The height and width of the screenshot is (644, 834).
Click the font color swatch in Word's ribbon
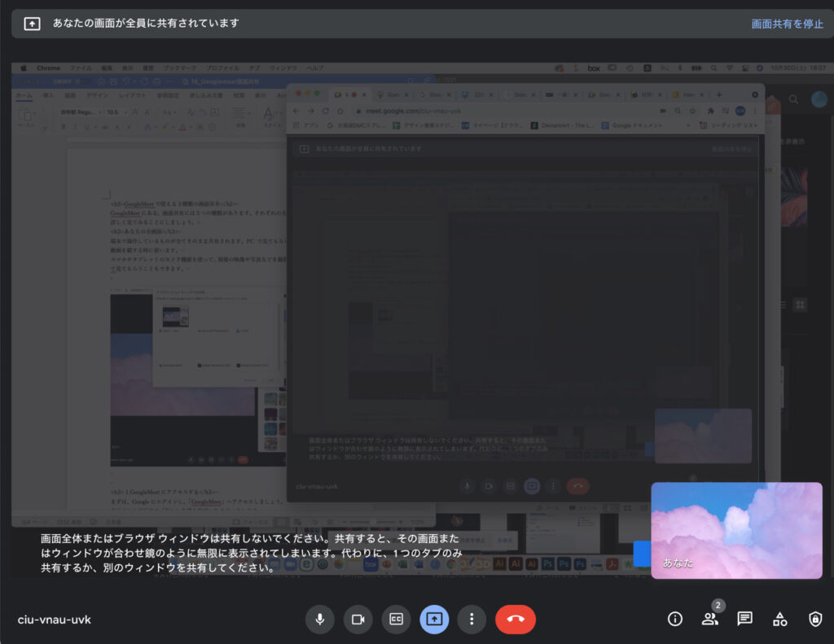(184, 126)
